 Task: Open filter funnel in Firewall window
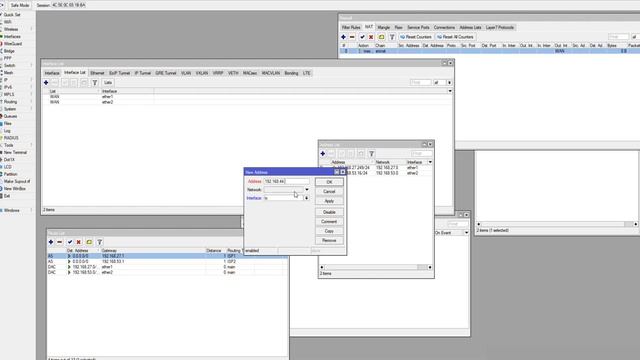[392, 37]
